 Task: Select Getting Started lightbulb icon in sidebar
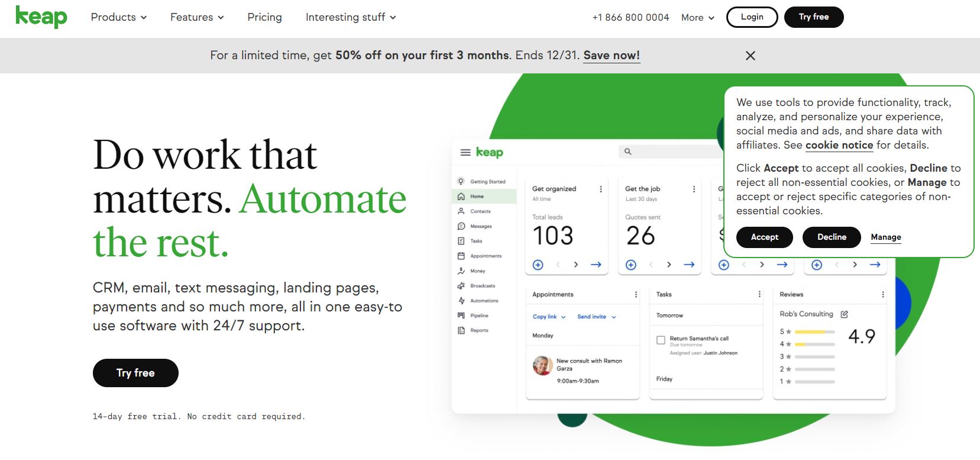[x=461, y=181]
